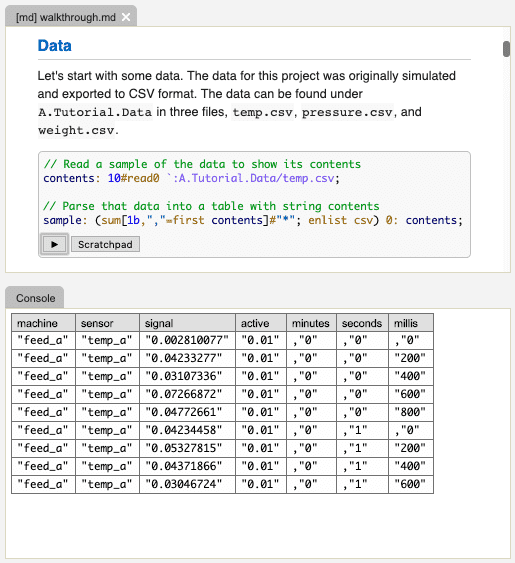Viewport: 515px width, 563px height.
Task: Click the minutes column header
Action: 311,323
